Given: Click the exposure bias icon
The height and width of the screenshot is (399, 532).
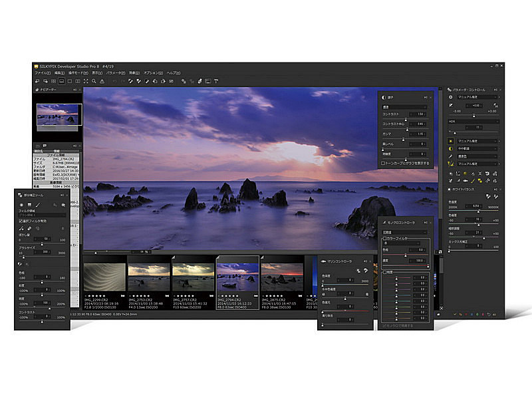Looking at the screenshot, I should [x=451, y=106].
